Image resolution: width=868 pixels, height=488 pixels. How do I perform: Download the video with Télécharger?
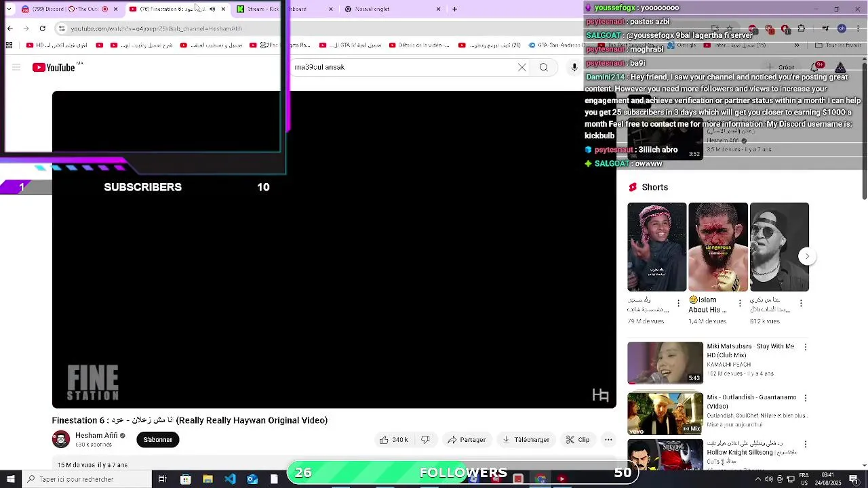[x=526, y=440]
